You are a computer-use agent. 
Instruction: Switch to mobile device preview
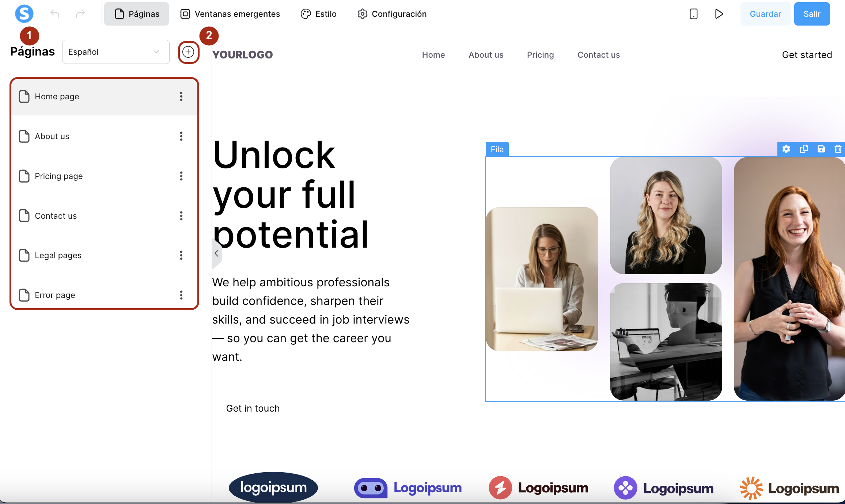tap(693, 14)
